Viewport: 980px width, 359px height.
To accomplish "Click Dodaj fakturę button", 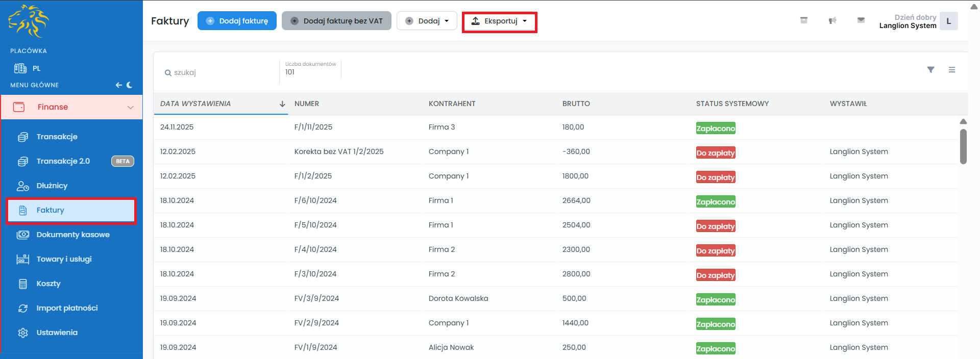I will coord(237,21).
